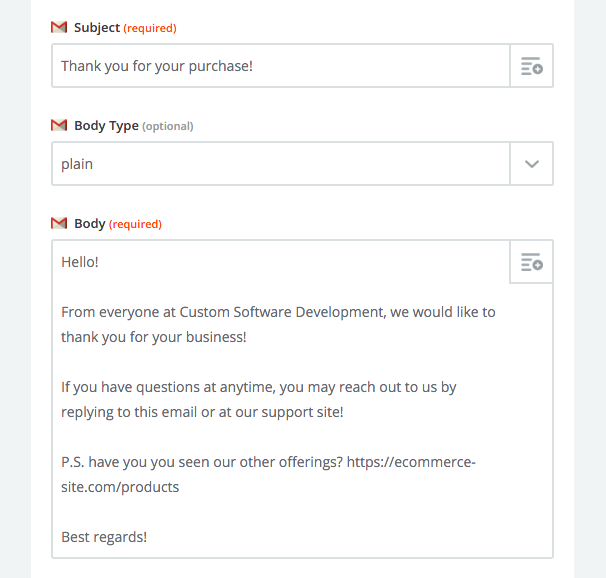Click the insert-field icon in Subject box

tap(532, 66)
